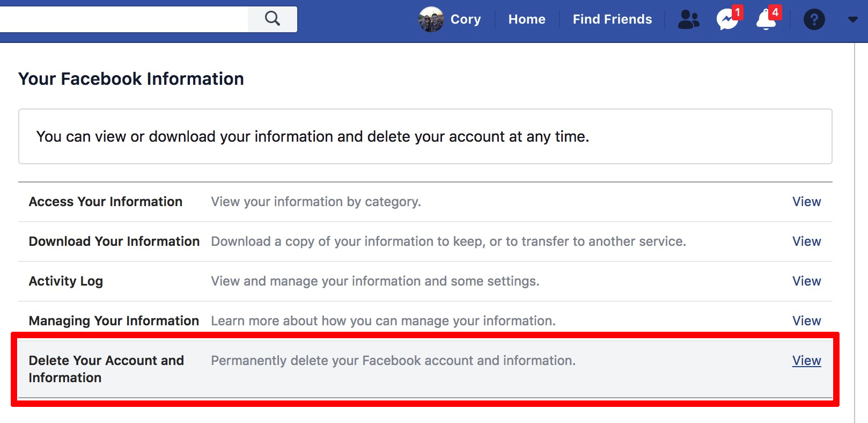Screen dimensions: 868x423
Task: Select 'Access Your Information' row title
Action: click(x=106, y=202)
